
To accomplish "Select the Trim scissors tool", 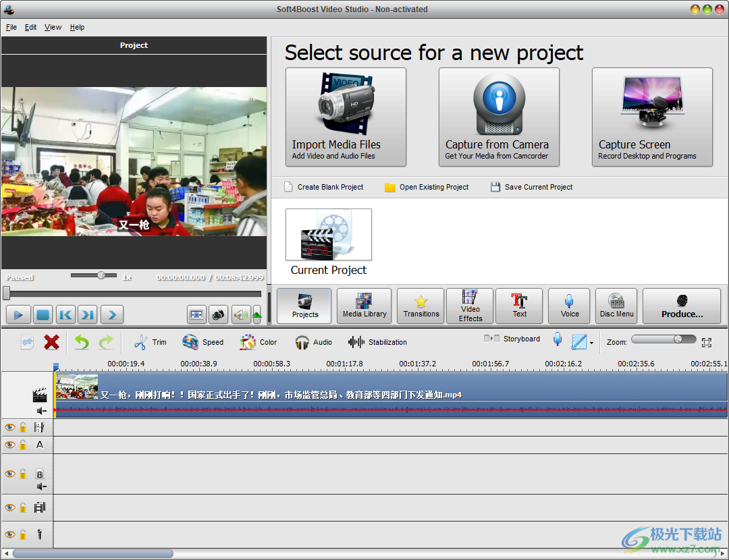I will coord(150,342).
